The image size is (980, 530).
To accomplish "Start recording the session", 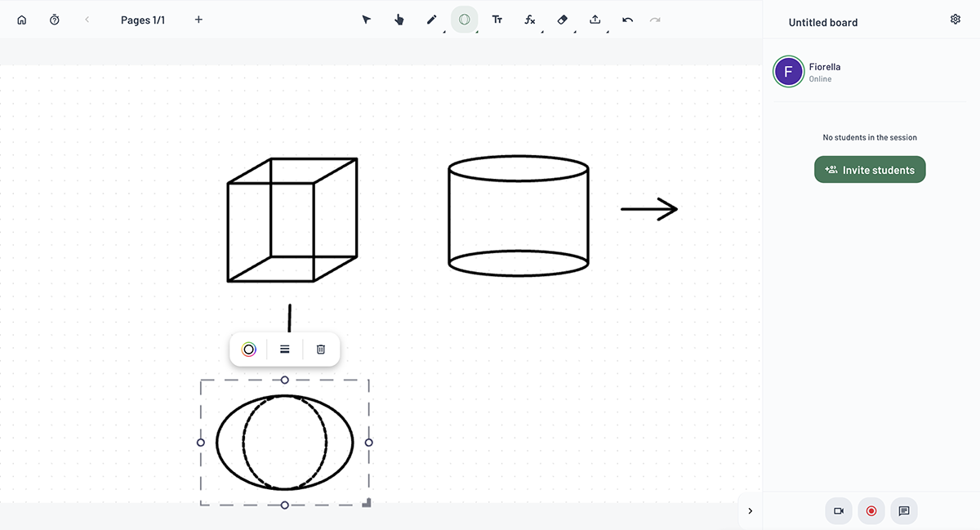I will (871, 511).
